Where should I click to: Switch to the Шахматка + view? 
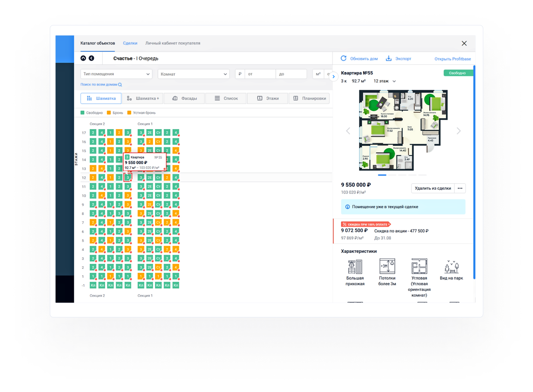click(x=143, y=98)
